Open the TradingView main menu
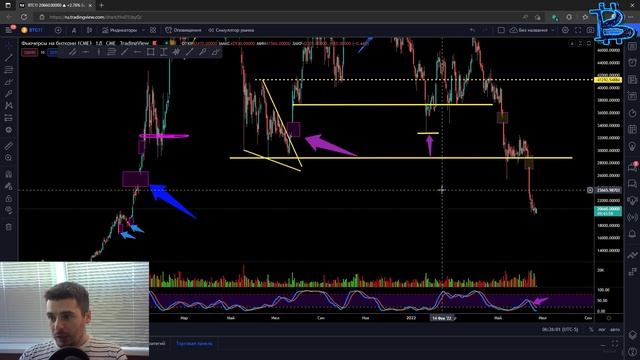The width and height of the screenshot is (640, 360). pyautogui.click(x=9, y=30)
